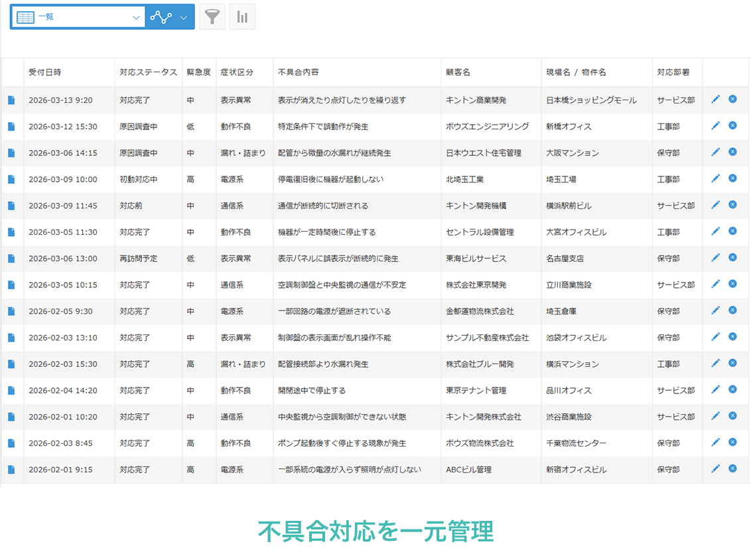Edit the 北埼玉工業 record with pencil icon
This screenshot has height=560, width=751.
click(715, 178)
